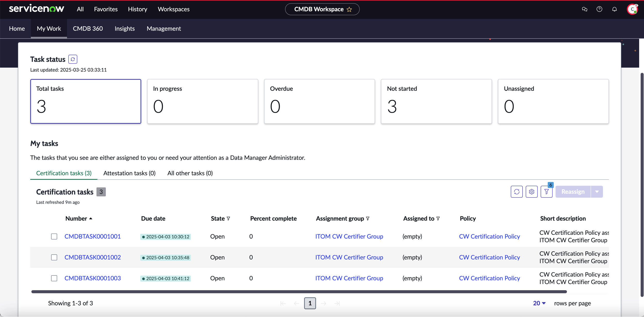The height and width of the screenshot is (317, 644).
Task: Click due date 2025-04-03 10:41:12
Action: (166, 279)
